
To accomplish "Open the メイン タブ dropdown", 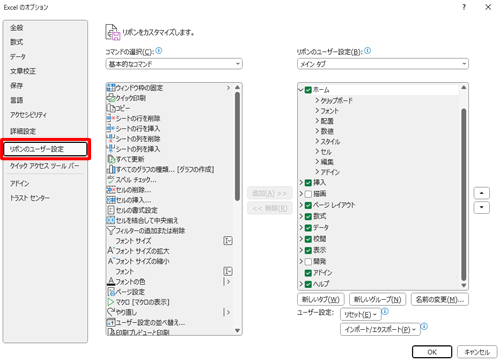I will (383, 64).
